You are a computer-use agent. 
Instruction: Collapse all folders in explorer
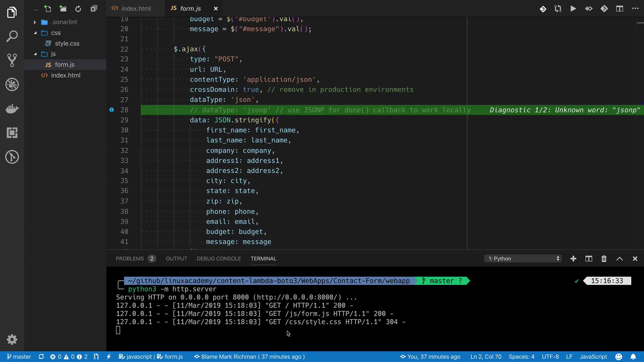(94, 9)
